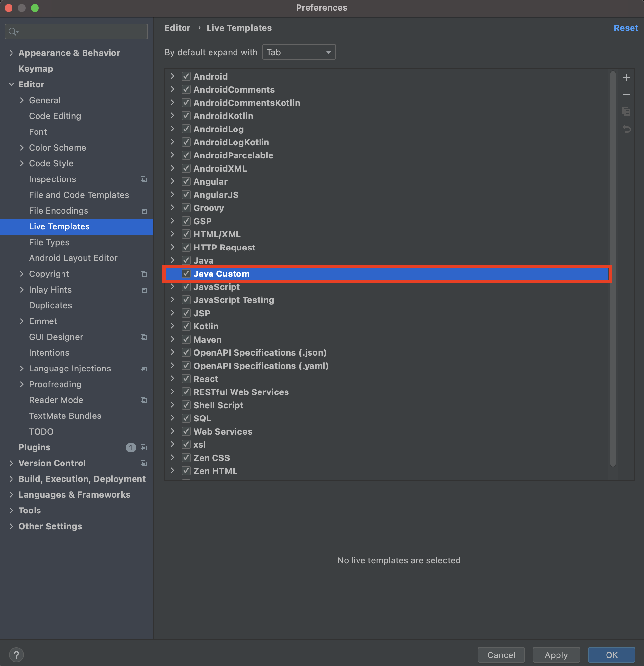Open the help question mark button
Image resolution: width=644 pixels, height=666 pixels.
[16, 655]
